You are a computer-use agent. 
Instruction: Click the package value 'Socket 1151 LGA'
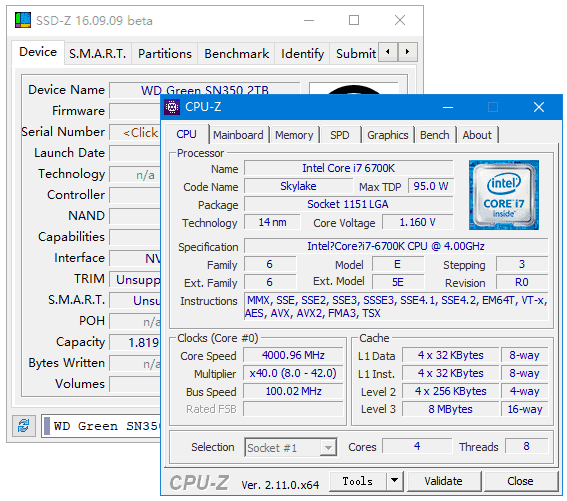(x=349, y=204)
